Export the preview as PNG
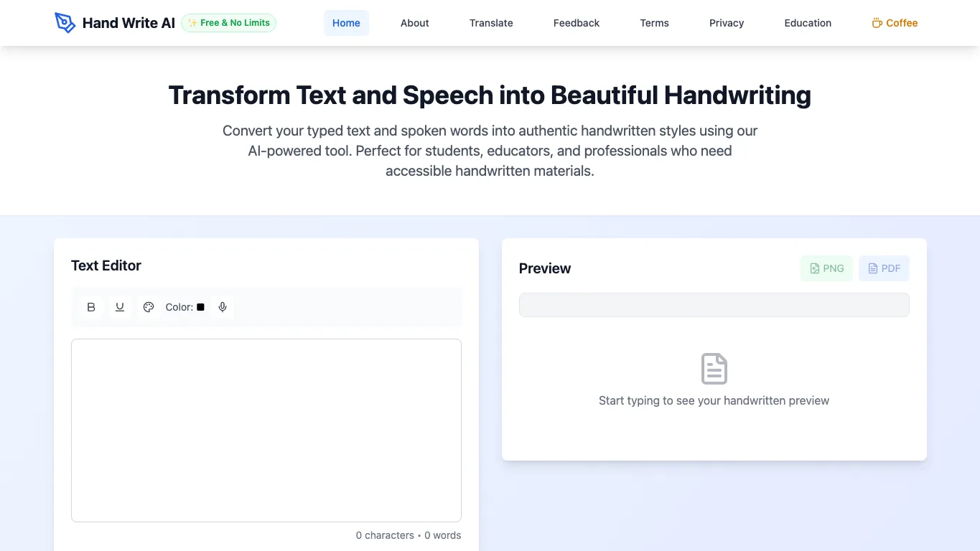Screen dimensions: 980x551 [x=826, y=268]
